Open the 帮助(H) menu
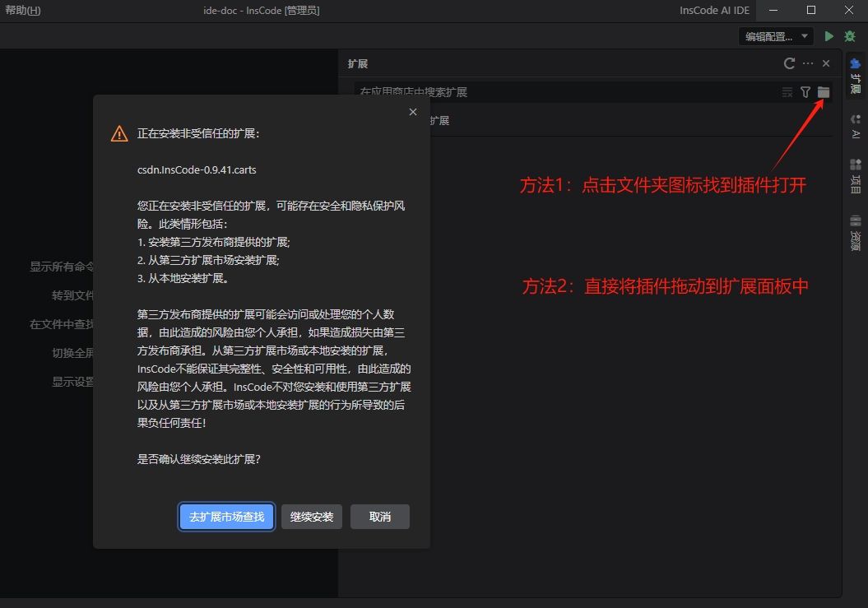 tap(23, 11)
